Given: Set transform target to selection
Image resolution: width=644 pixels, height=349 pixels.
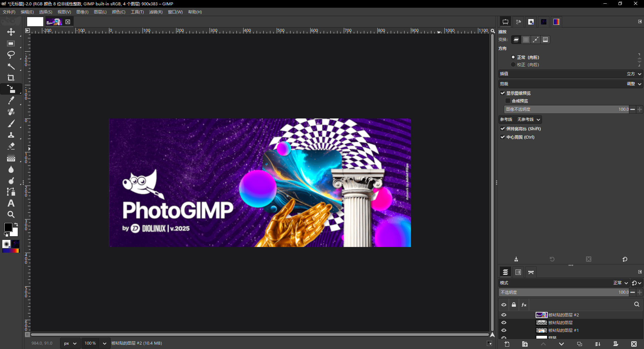Looking at the screenshot, I should pos(526,40).
